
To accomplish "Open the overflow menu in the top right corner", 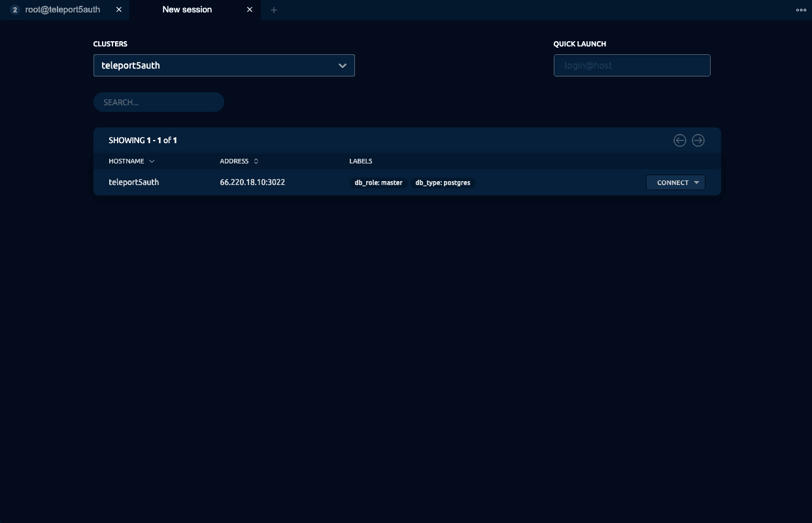I will pyautogui.click(x=801, y=10).
